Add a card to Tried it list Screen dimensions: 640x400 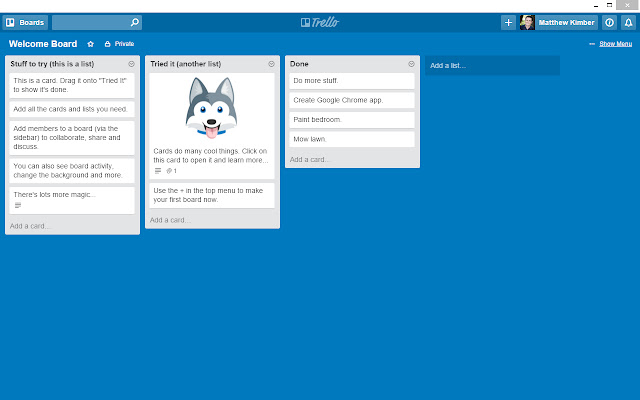coord(170,220)
